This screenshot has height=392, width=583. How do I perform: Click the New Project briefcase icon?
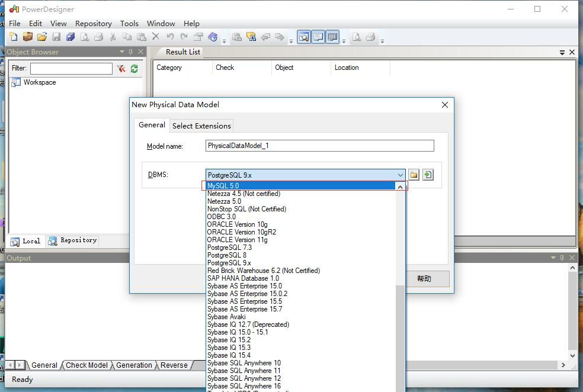coord(27,36)
